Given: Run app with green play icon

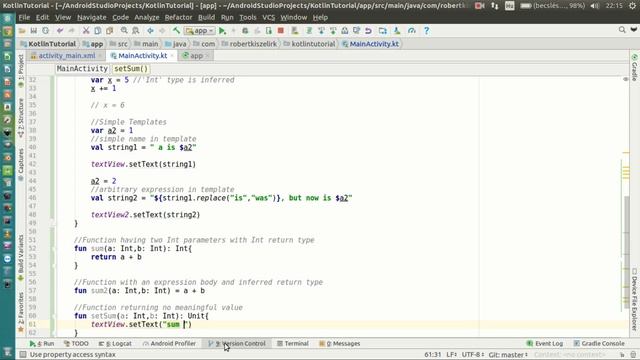Looking at the screenshot, I should tap(222, 31).
